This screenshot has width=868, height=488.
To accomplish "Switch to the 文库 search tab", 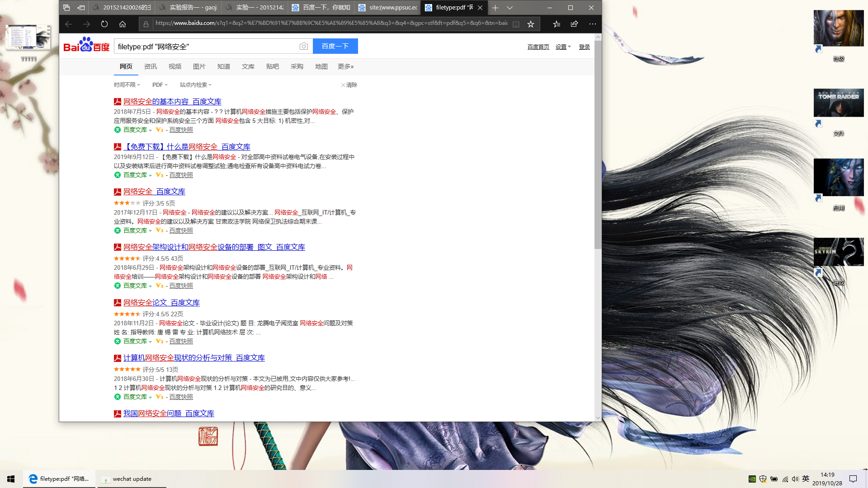I will click(248, 66).
